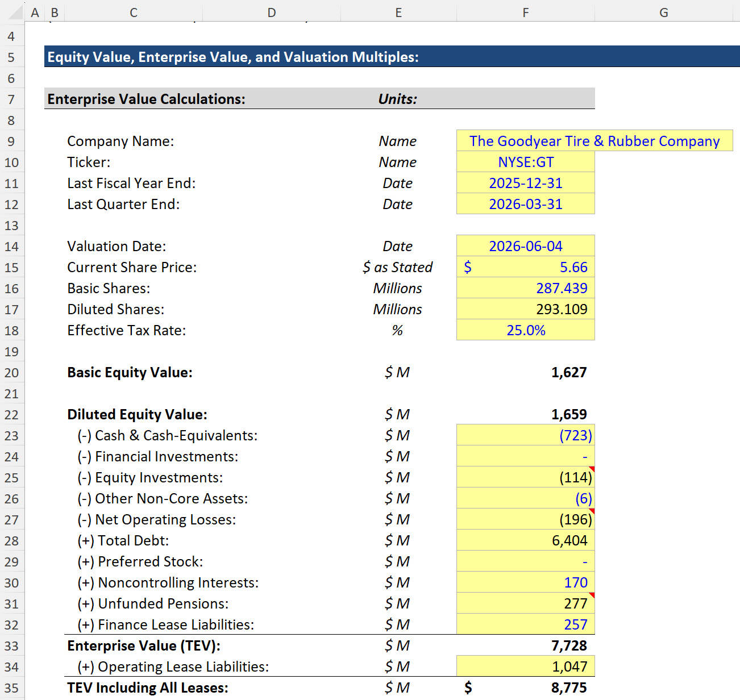The width and height of the screenshot is (740, 700).
Task: Click cash value (723)
Action: 526,435
